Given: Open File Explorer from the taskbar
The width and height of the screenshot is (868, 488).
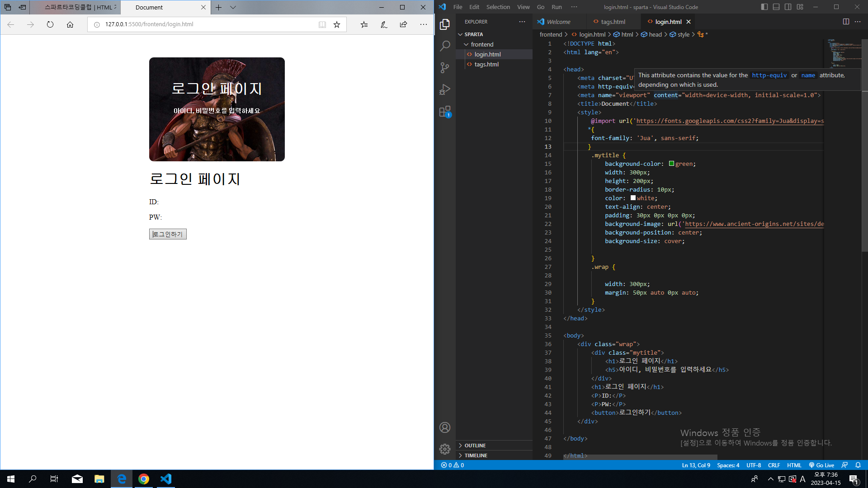Looking at the screenshot, I should (x=99, y=479).
